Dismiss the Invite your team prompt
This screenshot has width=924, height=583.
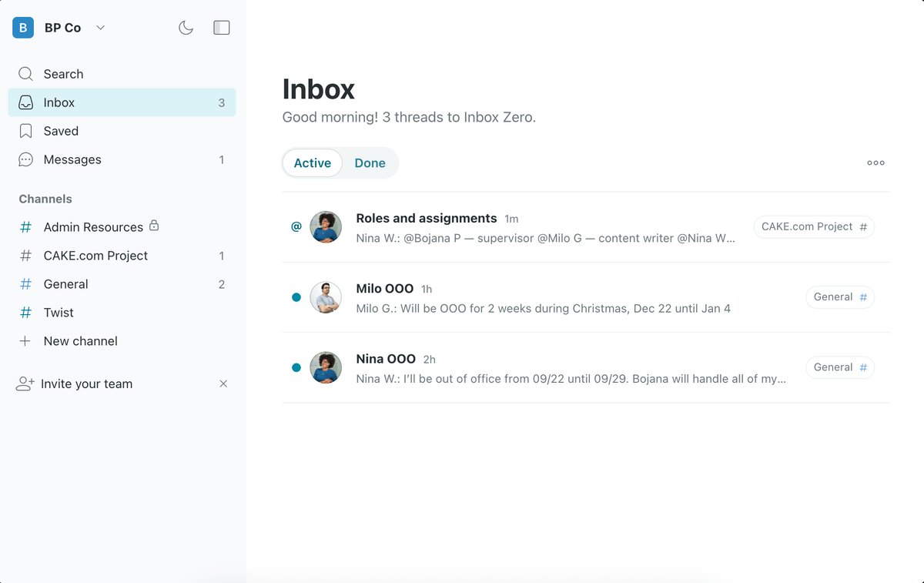pyautogui.click(x=223, y=384)
